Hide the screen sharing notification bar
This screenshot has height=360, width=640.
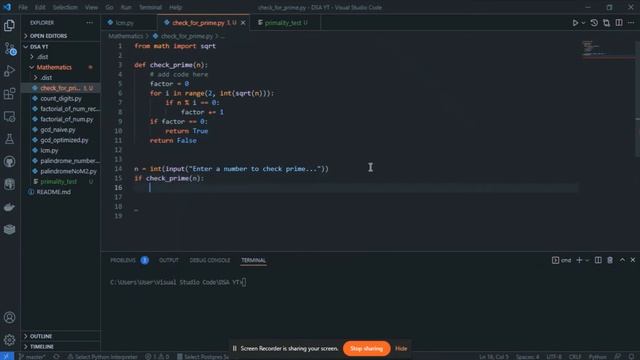(x=401, y=349)
